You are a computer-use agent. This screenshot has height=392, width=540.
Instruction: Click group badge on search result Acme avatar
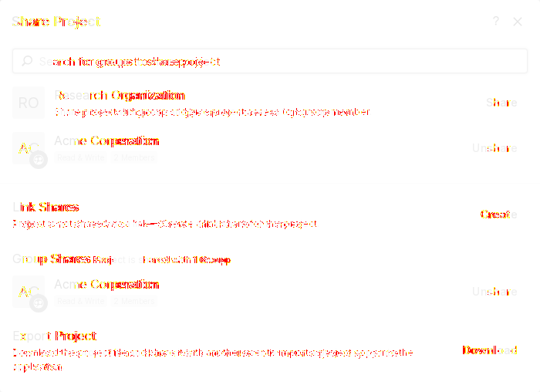[x=39, y=159]
